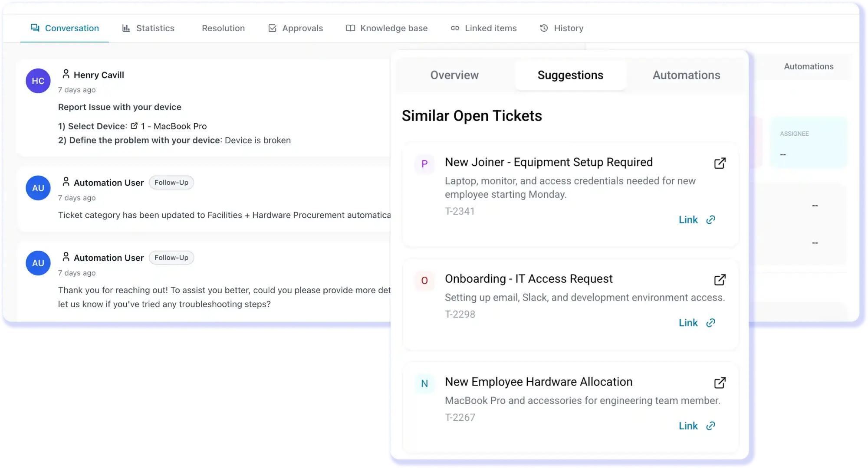868x468 pixels.
Task: Open New Employee Hardware Allocation title
Action: click(539, 382)
